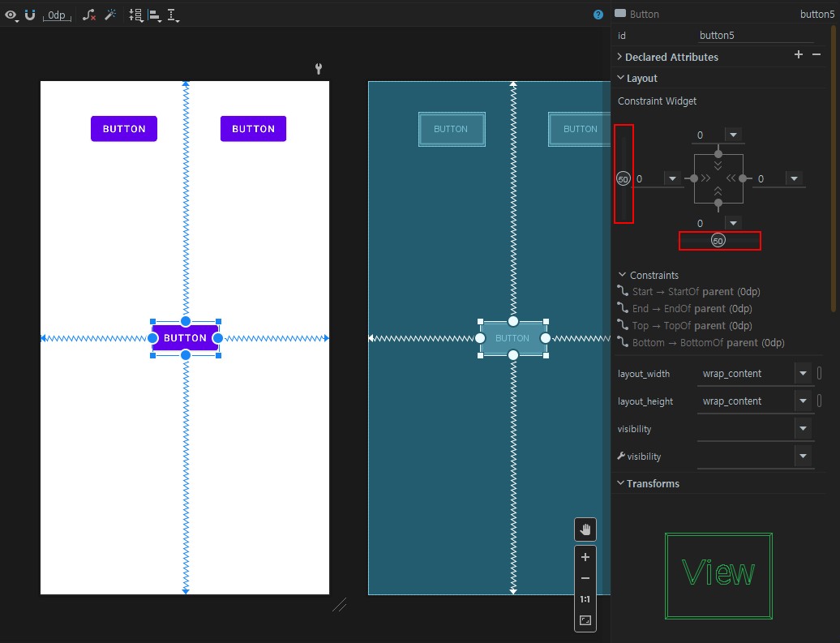Open the Pack menu icon
Screen dimensions: 840x643
[136, 15]
